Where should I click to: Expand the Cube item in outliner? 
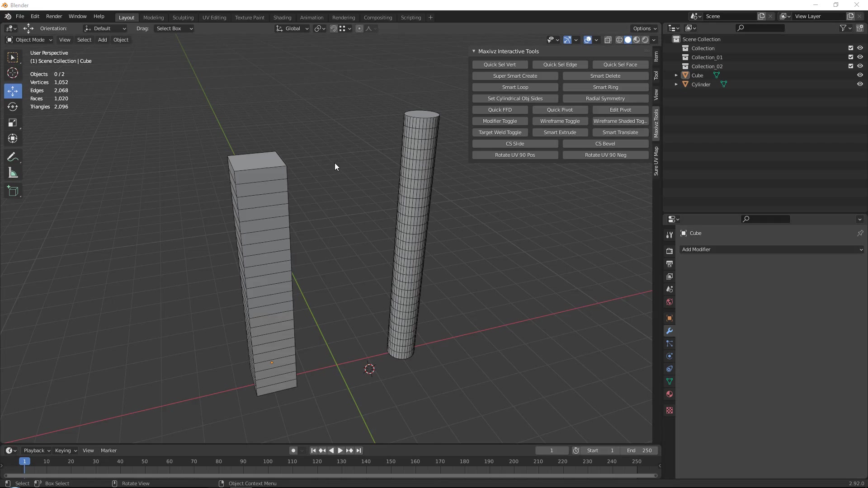[676, 75]
